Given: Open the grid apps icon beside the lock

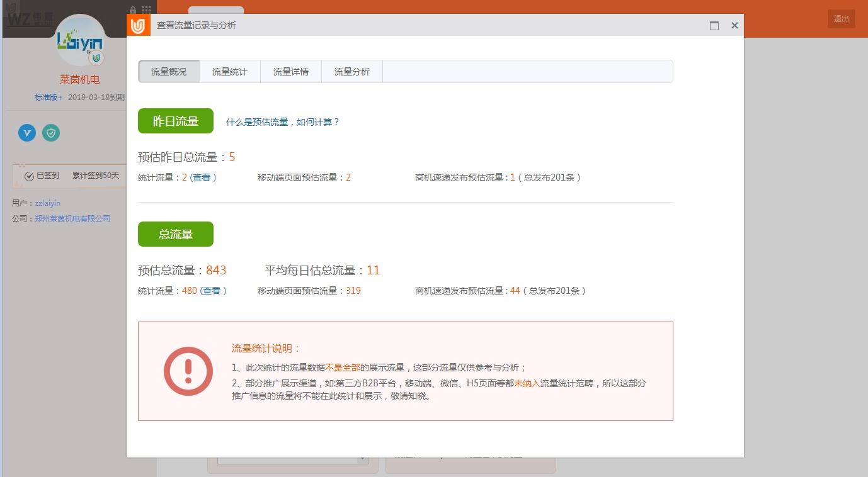Looking at the screenshot, I should 146,10.
